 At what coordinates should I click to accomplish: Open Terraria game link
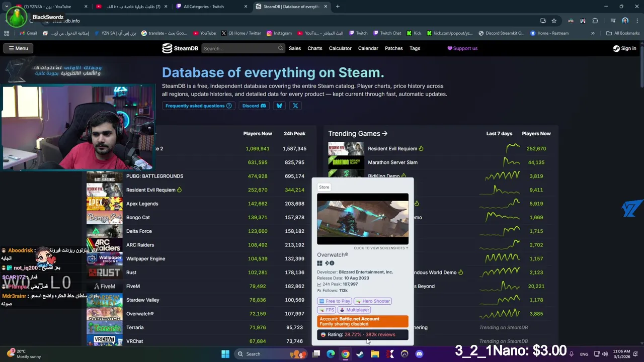tap(135, 327)
